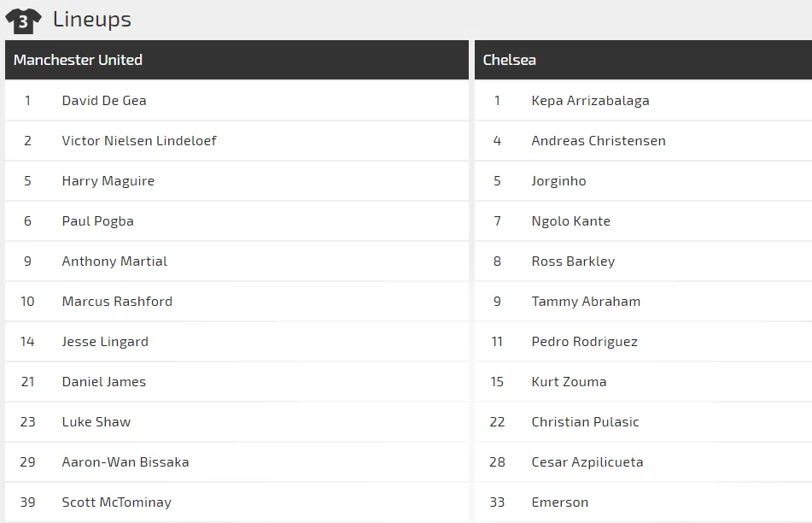
Task: Open Harry Maguire player entry
Action: click(x=108, y=180)
